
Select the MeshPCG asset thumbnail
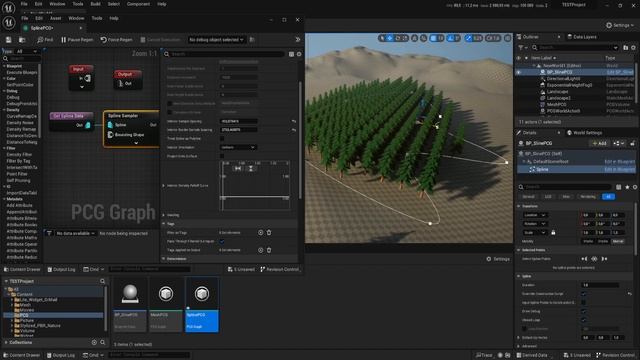pyautogui.click(x=166, y=304)
